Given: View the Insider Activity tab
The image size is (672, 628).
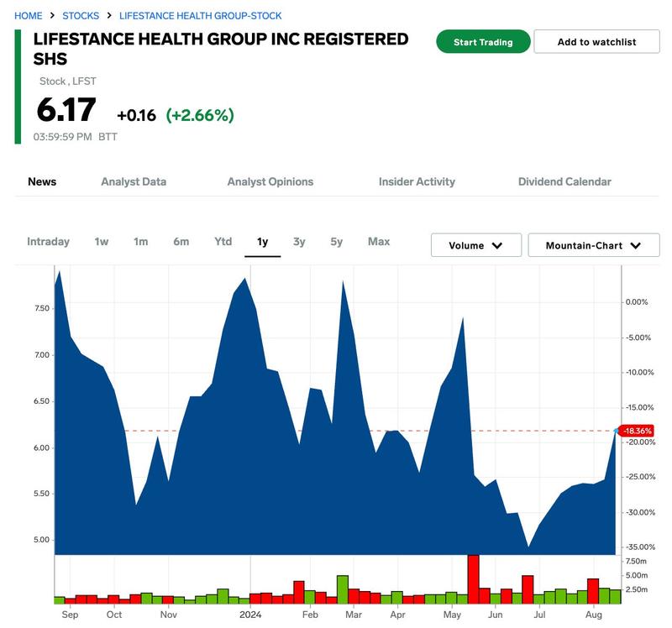Looking at the screenshot, I should pyautogui.click(x=417, y=181).
